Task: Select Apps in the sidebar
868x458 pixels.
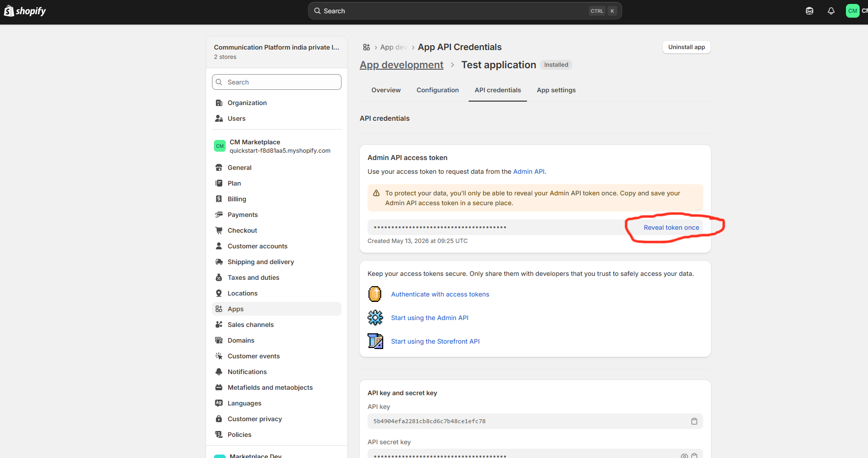Action: click(277, 309)
